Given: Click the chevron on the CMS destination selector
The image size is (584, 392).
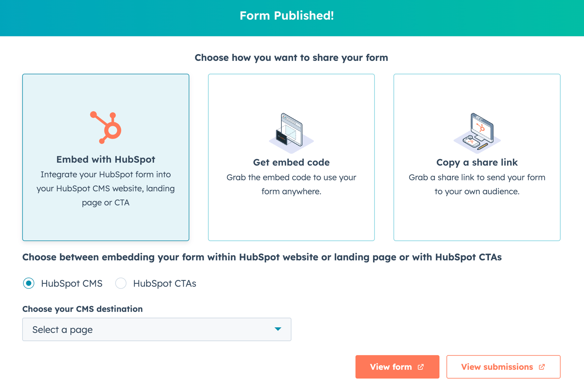Looking at the screenshot, I should click(278, 329).
